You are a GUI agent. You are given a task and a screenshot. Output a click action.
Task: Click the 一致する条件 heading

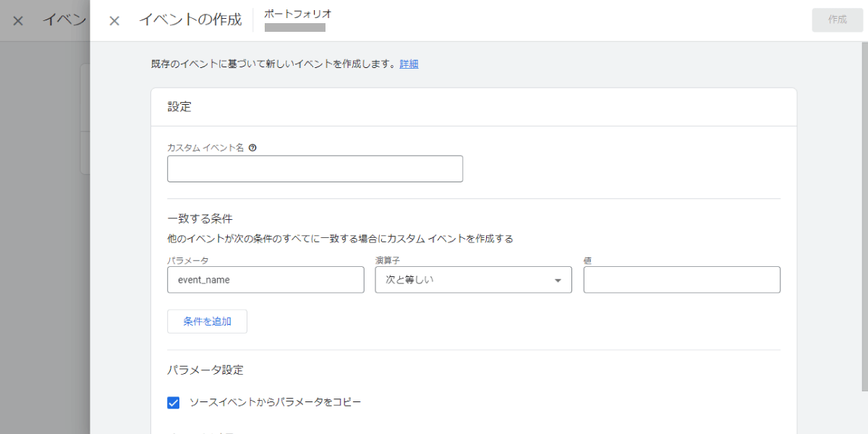point(200,218)
